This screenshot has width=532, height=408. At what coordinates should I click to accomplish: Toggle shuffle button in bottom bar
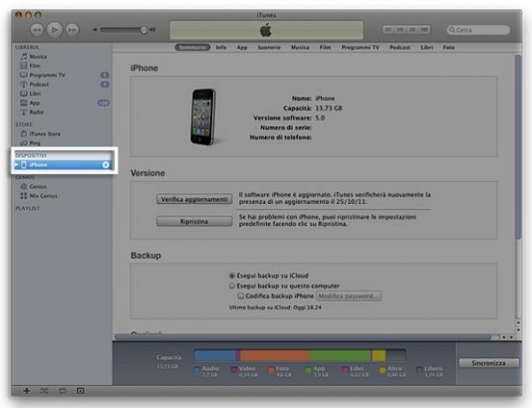44,390
